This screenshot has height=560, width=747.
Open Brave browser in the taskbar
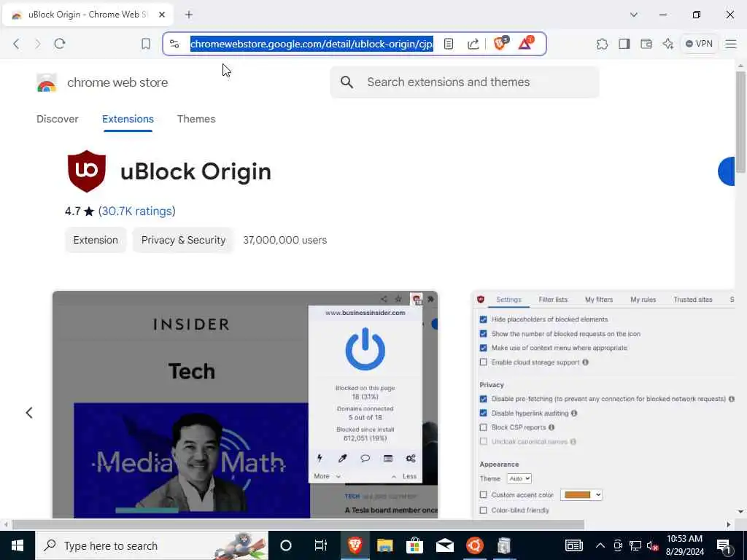tap(355, 545)
